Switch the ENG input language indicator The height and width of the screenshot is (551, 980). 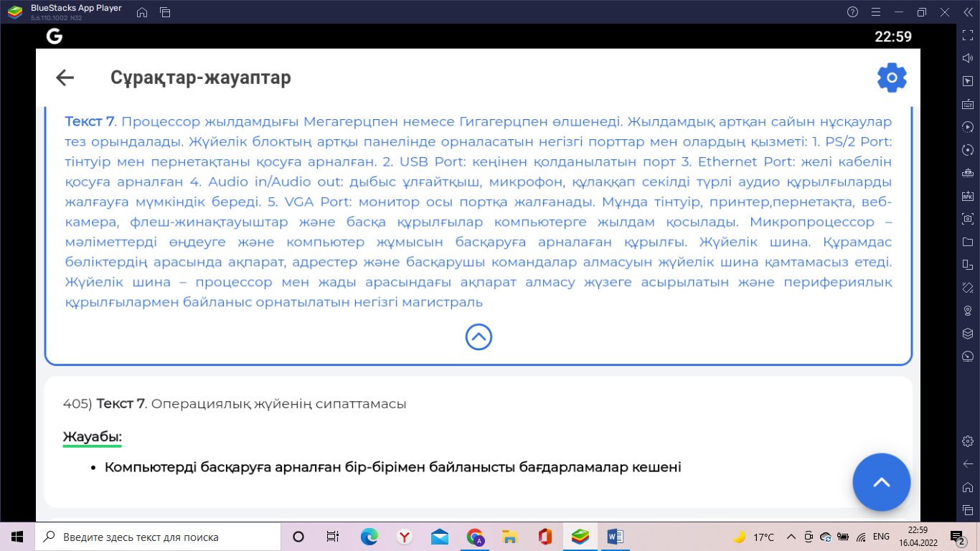882,537
